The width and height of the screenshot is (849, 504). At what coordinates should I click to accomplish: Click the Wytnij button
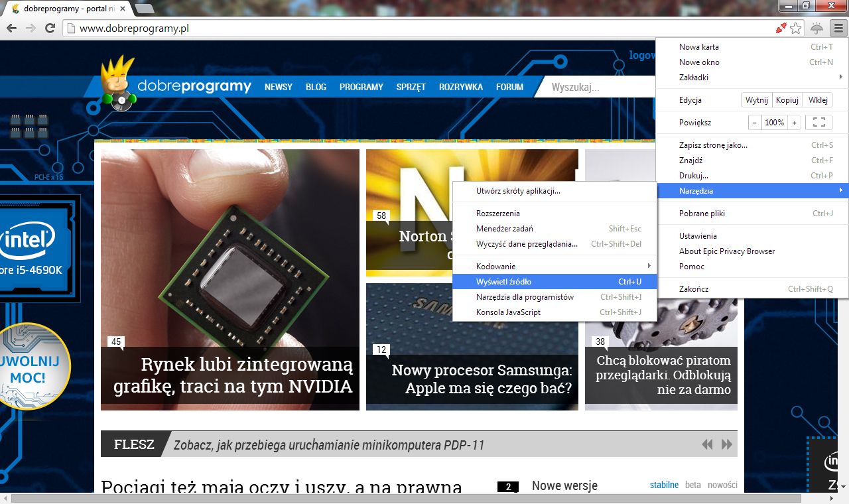pos(756,100)
